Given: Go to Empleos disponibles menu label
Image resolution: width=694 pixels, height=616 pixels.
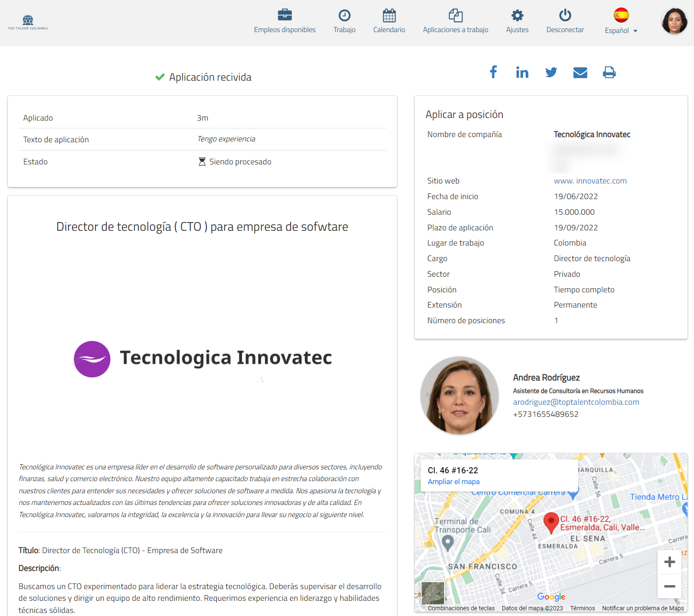Looking at the screenshot, I should 285,30.
